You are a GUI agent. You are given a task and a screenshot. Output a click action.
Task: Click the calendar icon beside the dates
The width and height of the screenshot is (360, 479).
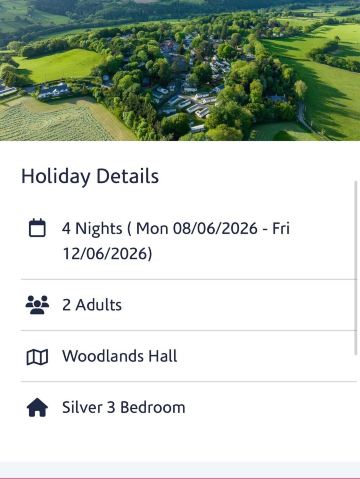[37, 228]
